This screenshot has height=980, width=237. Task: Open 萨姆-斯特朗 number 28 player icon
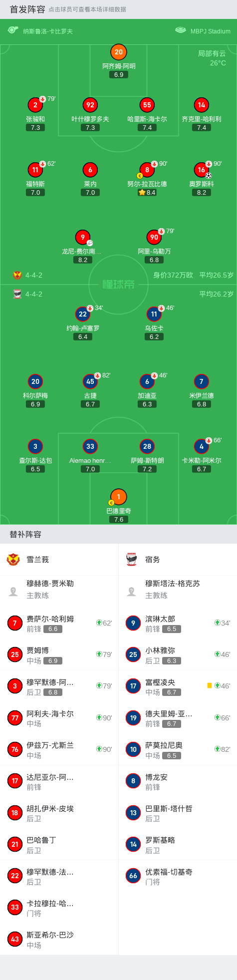(x=147, y=446)
